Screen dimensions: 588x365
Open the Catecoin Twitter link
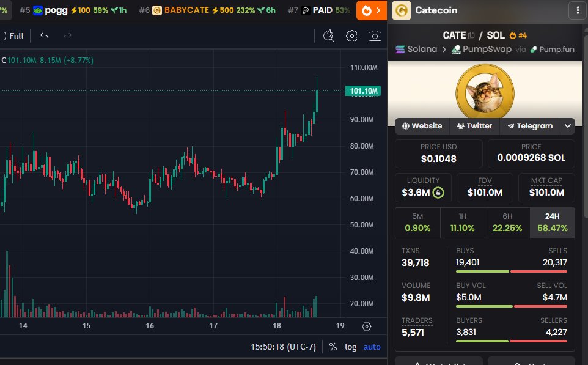pyautogui.click(x=474, y=126)
